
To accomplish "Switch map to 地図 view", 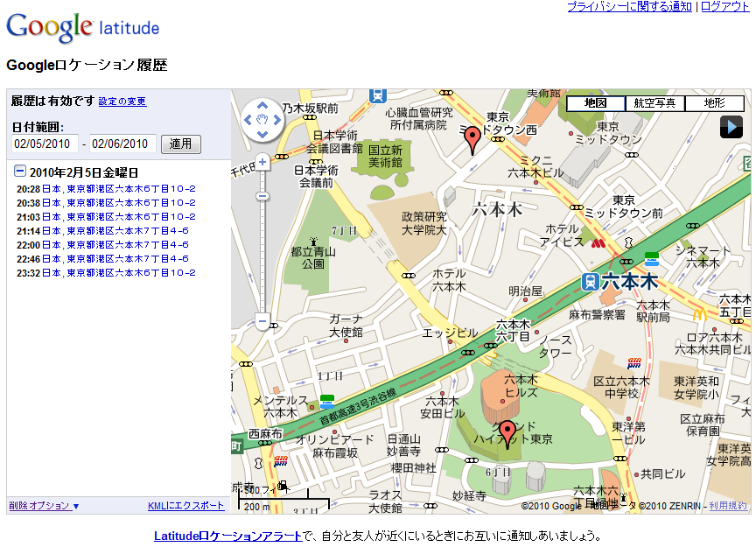I will 596,102.
